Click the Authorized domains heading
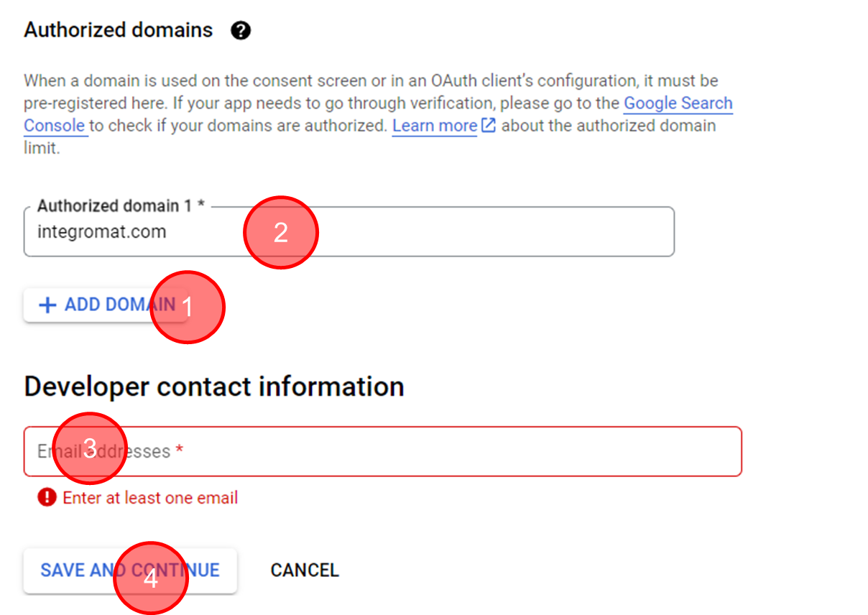The image size is (868, 615). point(119,30)
